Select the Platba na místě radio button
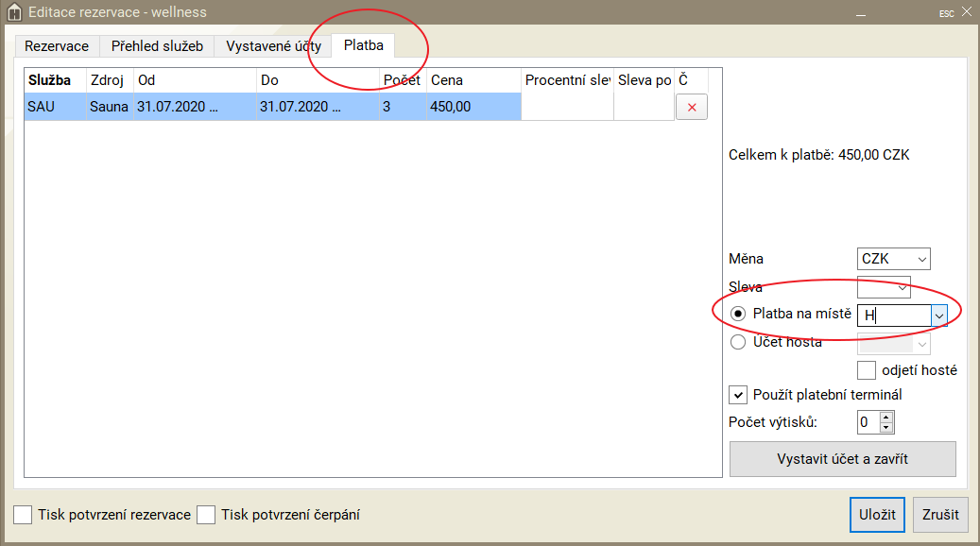 tap(738, 314)
